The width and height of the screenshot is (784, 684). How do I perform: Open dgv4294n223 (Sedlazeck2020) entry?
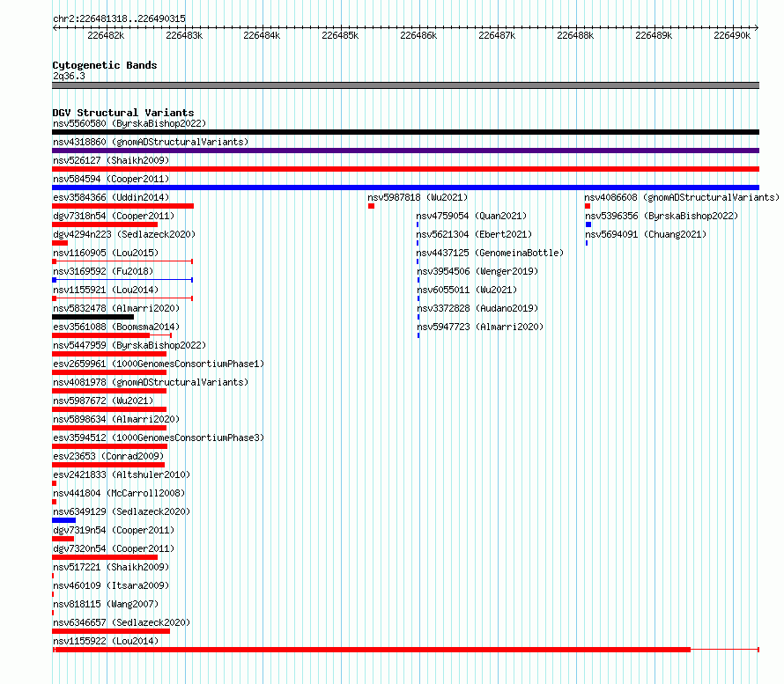124,234
